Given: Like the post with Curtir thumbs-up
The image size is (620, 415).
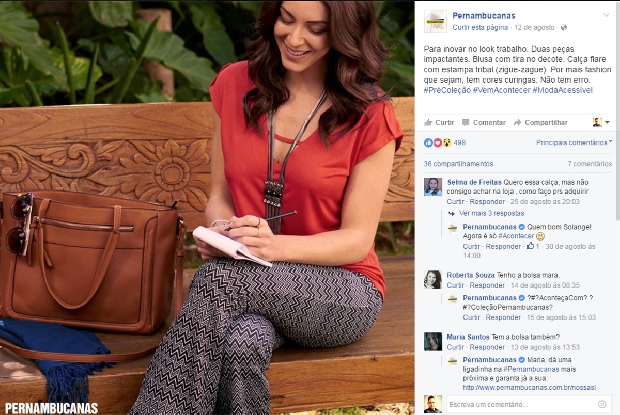Looking at the screenshot, I should tap(439, 123).
